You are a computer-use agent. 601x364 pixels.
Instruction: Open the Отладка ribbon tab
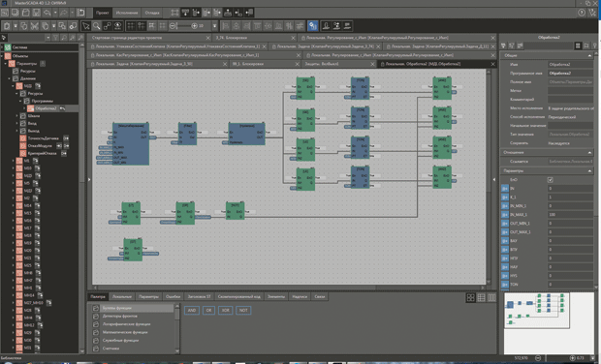pos(152,13)
